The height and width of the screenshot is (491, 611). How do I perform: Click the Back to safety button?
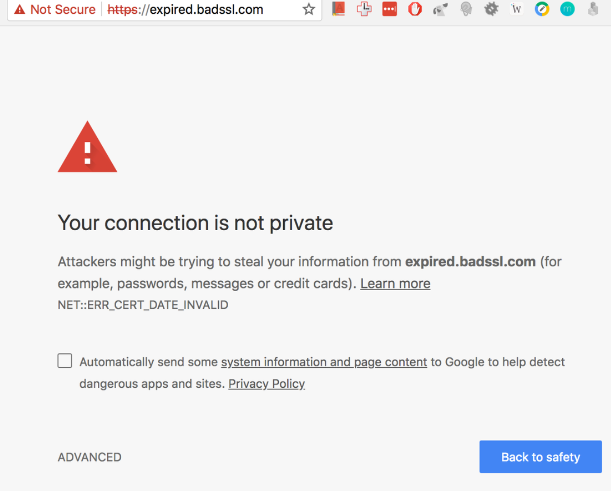pos(540,457)
